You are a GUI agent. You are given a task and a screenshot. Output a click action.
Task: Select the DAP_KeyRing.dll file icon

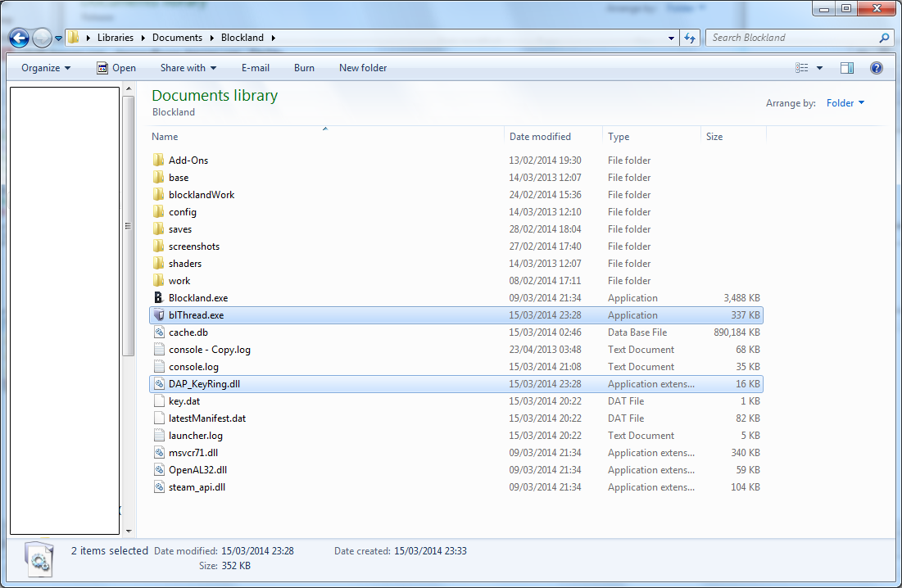tap(159, 384)
